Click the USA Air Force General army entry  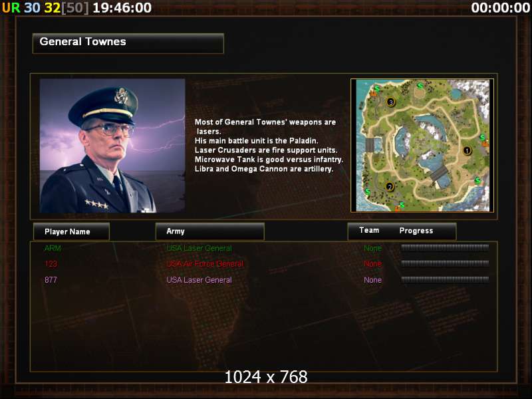(x=205, y=263)
